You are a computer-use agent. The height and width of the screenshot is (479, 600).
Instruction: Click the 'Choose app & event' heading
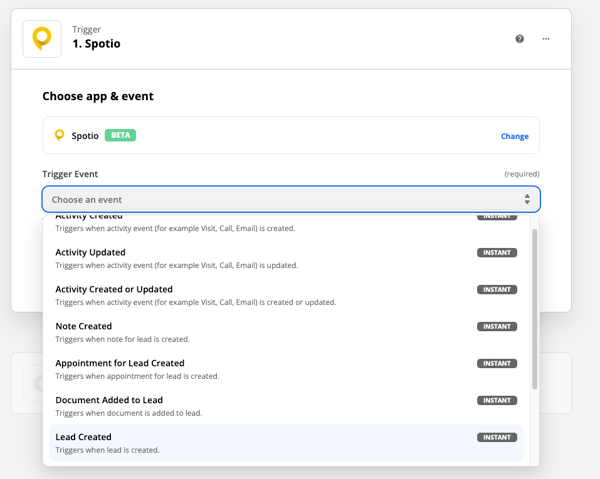point(98,96)
